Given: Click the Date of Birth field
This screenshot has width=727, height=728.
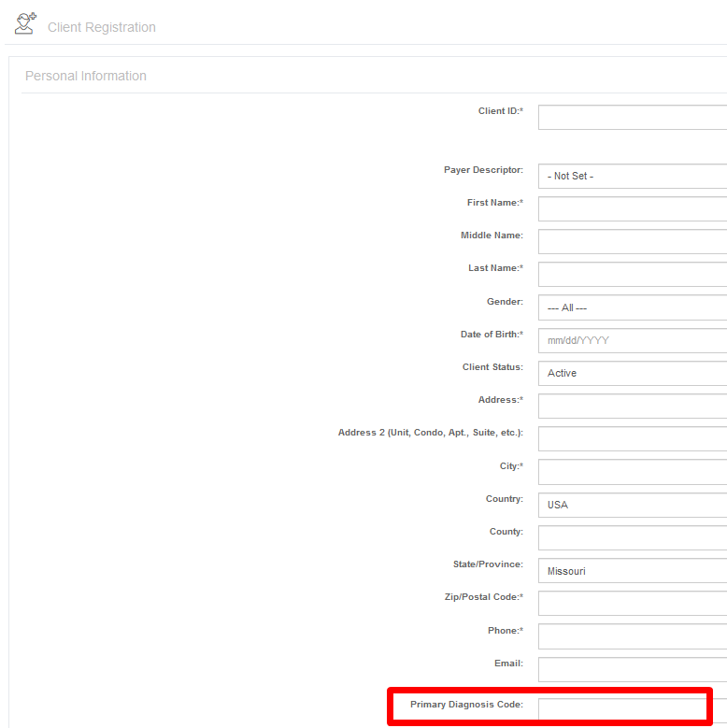Looking at the screenshot, I should pyautogui.click(x=633, y=340).
